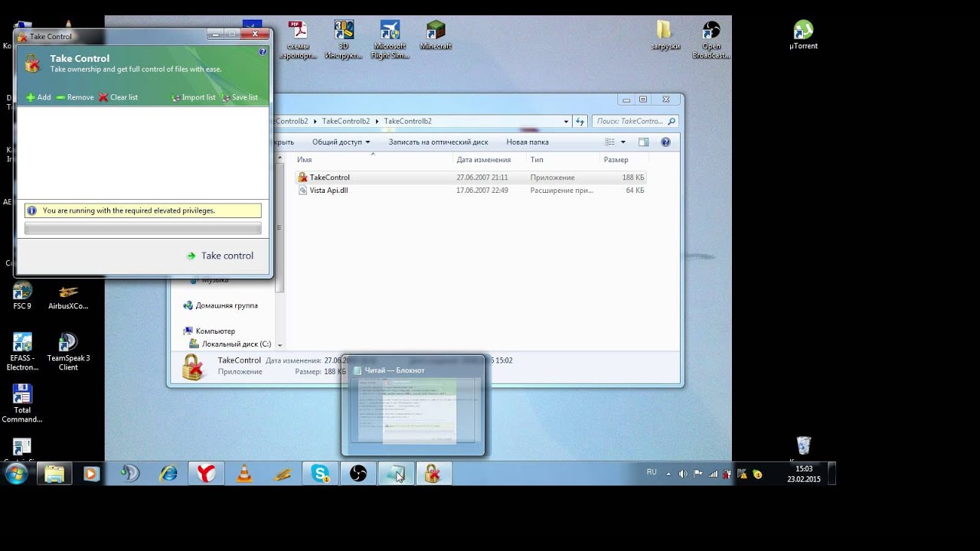Open Minecraft desktop shortcut
This screenshot has width=980, height=551.
(436, 35)
